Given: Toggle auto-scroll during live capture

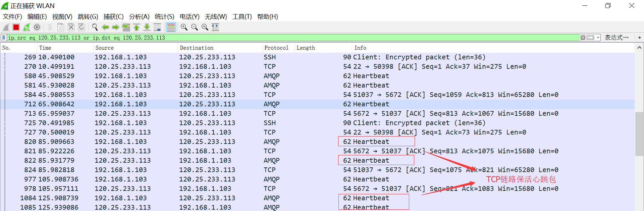Looking at the screenshot, I should (157, 27).
